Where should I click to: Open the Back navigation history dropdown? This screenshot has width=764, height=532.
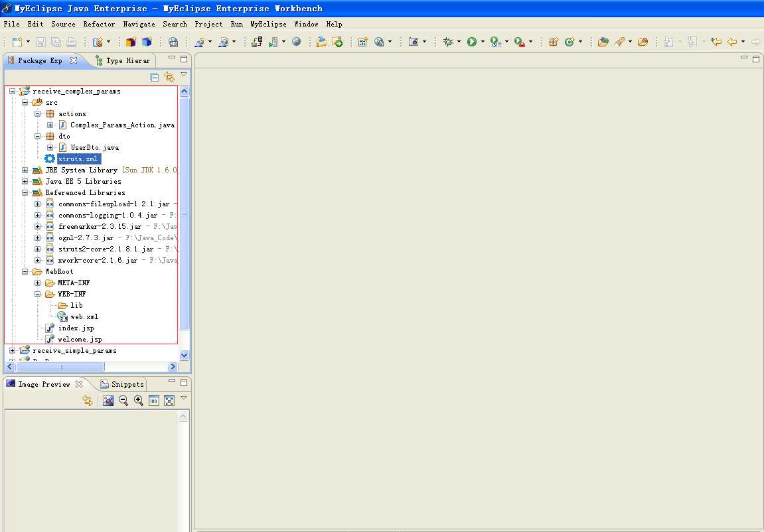point(743,42)
